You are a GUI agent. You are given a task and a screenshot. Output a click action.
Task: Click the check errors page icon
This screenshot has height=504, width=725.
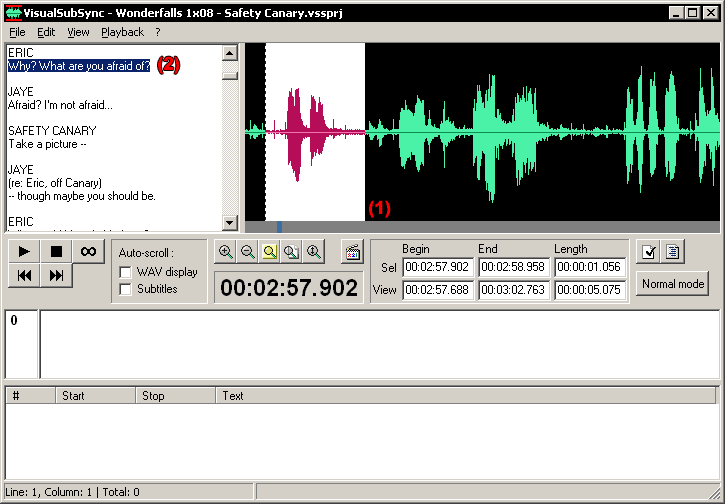point(649,252)
